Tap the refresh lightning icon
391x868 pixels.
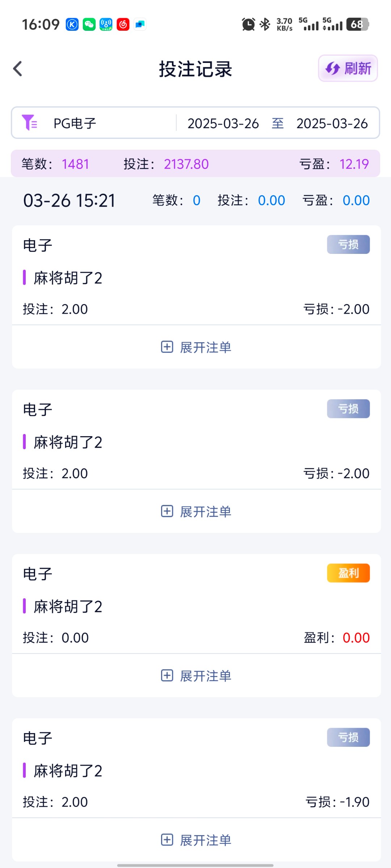point(332,68)
